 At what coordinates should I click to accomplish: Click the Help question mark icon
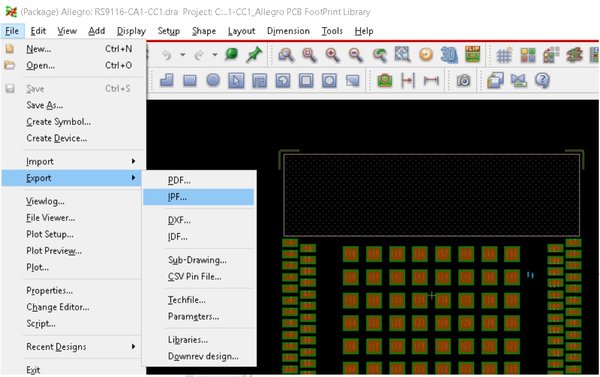pyautogui.click(x=542, y=80)
